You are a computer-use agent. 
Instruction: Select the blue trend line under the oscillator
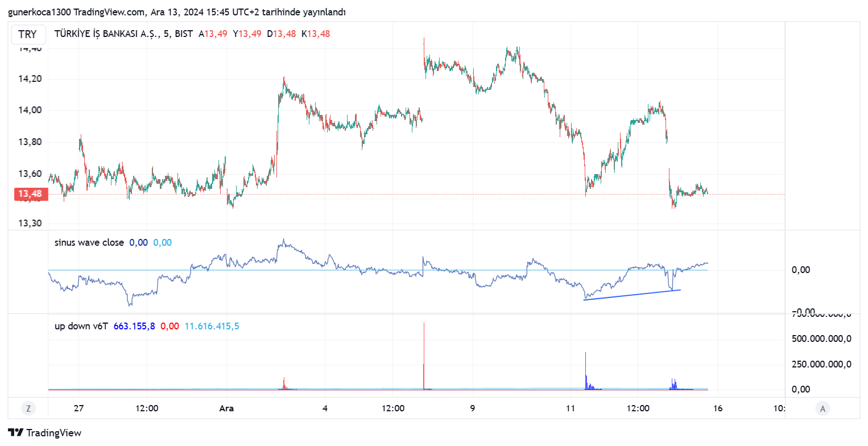(631, 295)
